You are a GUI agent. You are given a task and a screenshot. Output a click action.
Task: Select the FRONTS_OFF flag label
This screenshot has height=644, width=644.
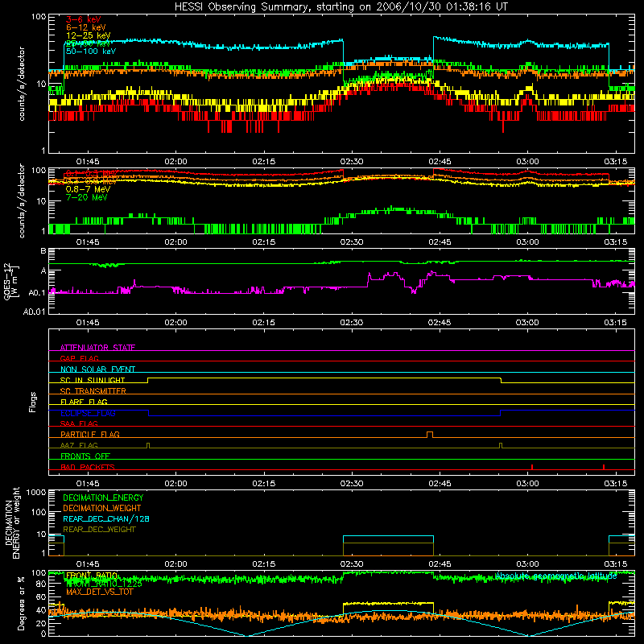pyautogui.click(x=85, y=456)
